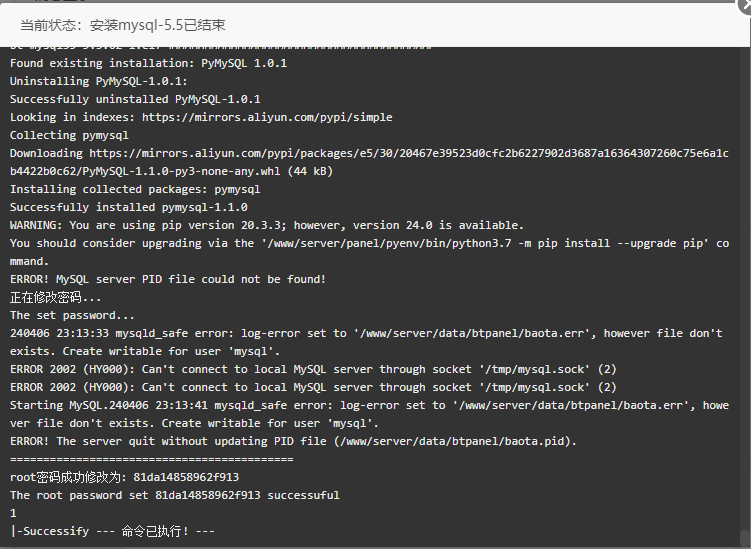Click the "Uninstalling PyMySQL-1.0.1" line
Screen dimensions: 751x549
tap(99, 81)
